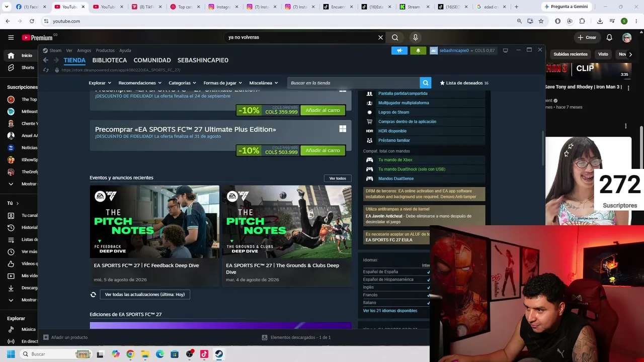Click the Buscar en la tienda field
644x362 pixels.
coord(354,83)
